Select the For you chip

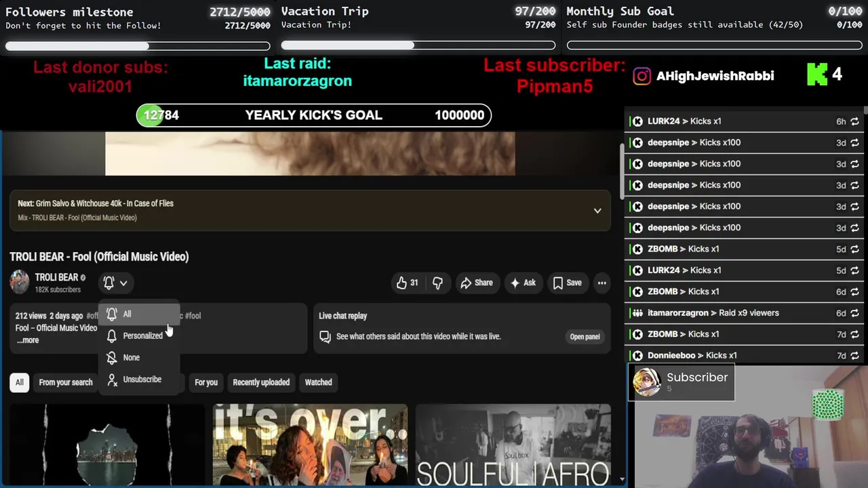click(206, 382)
